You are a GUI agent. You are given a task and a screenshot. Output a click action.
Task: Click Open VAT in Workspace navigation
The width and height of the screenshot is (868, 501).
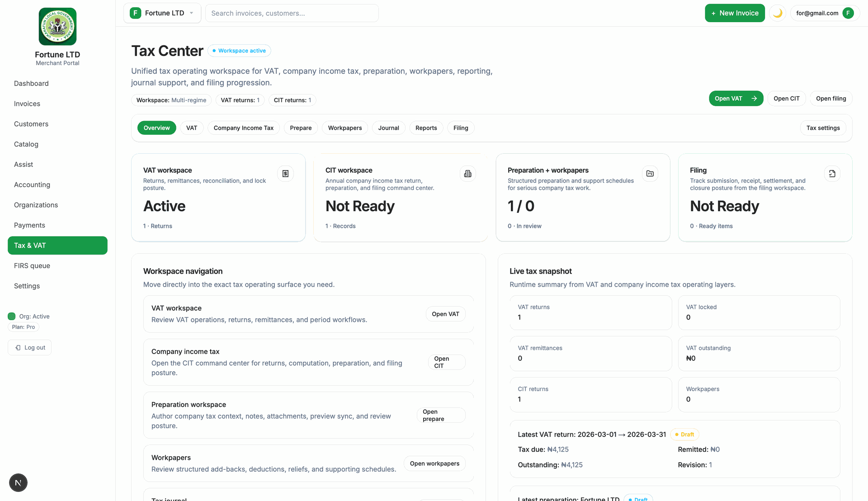tap(445, 314)
